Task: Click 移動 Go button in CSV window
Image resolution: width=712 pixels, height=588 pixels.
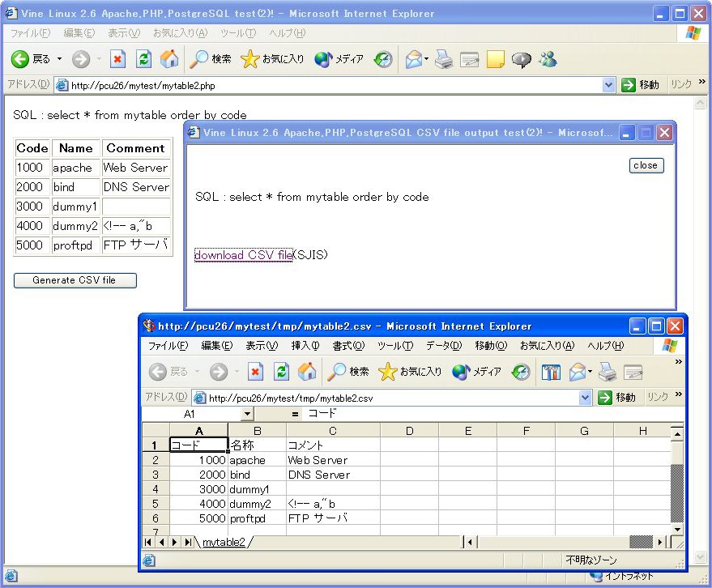Action: click(x=616, y=398)
